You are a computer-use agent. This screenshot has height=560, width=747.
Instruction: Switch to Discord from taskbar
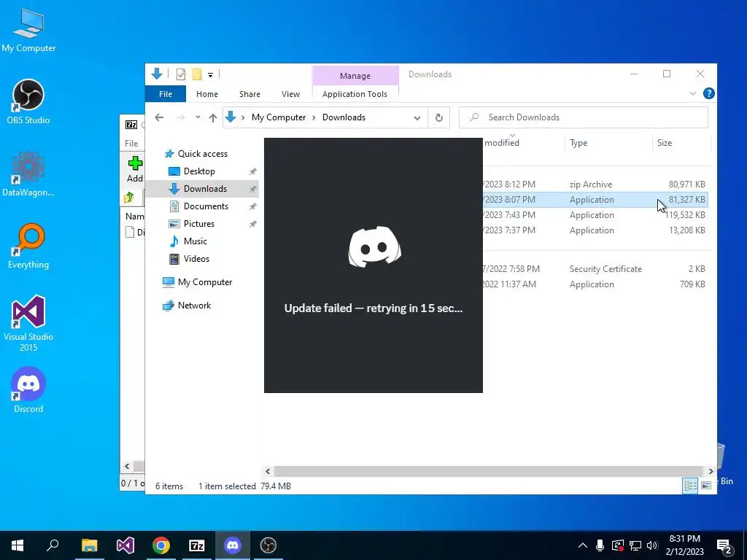pyautogui.click(x=233, y=545)
